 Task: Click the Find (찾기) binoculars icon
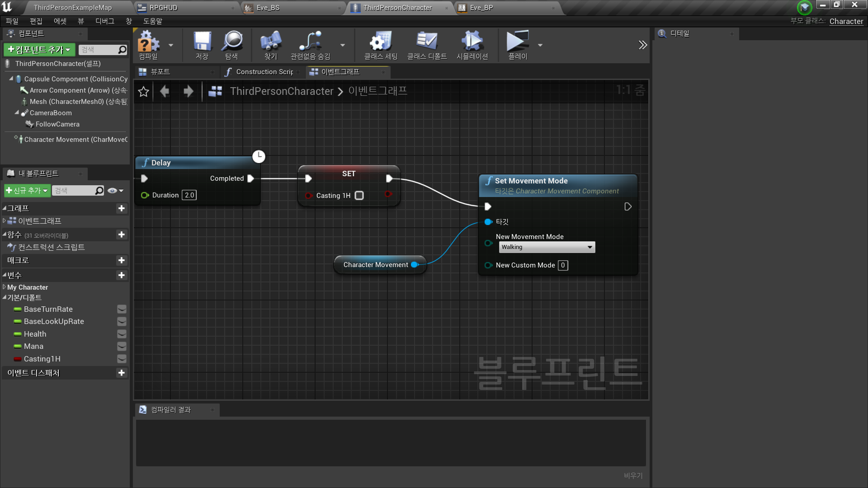coord(270,42)
